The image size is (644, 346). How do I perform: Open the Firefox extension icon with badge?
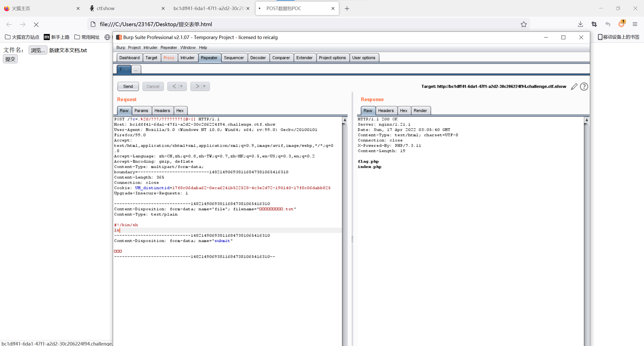tap(621, 24)
